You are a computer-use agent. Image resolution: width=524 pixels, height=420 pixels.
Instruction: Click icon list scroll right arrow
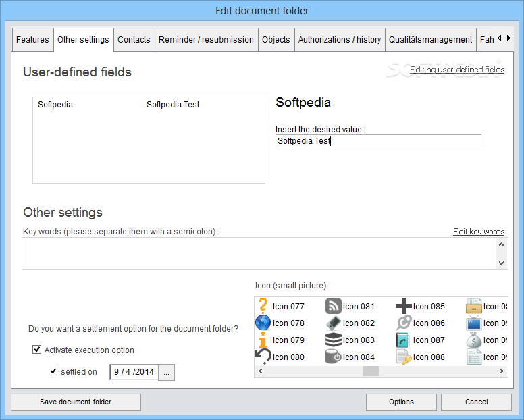click(x=501, y=371)
